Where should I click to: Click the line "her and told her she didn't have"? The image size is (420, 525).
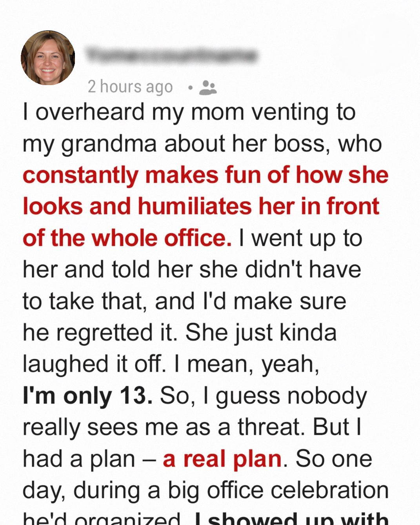[192, 269]
